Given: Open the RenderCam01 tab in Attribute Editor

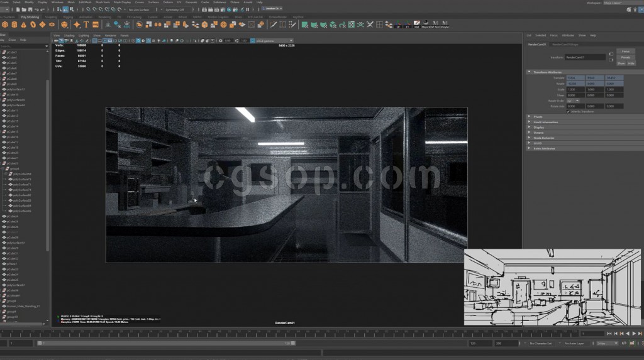Looking at the screenshot, I should point(537,45).
